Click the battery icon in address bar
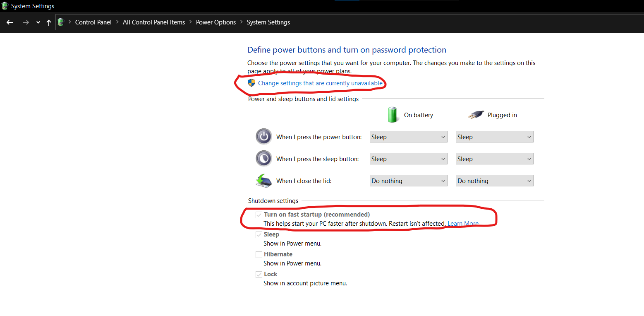644x316 pixels. tap(61, 22)
